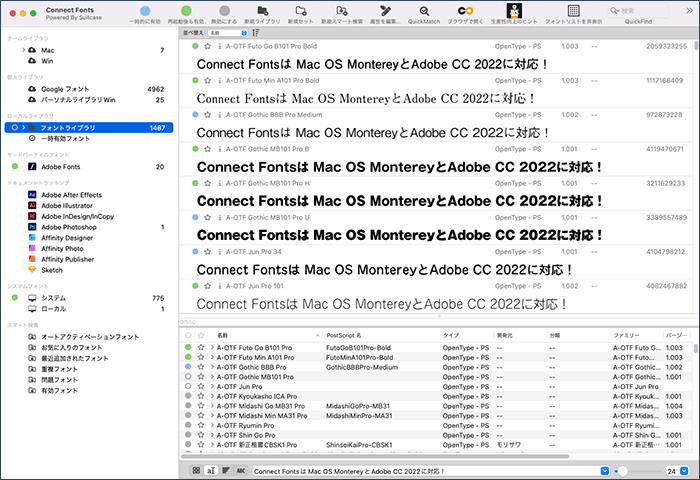Open the font size 24 dropdown
Screen dimensions: 700x480
coord(684,471)
